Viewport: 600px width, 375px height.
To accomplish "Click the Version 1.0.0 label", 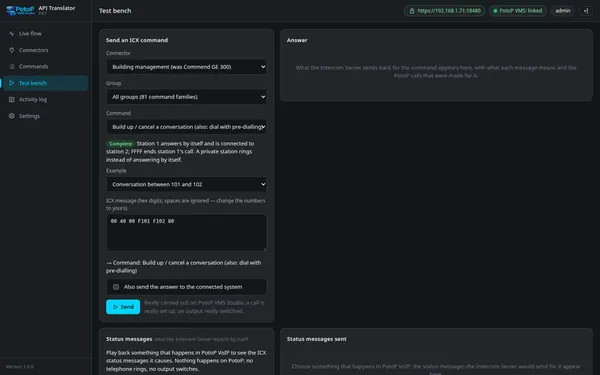I will pyautogui.click(x=20, y=367).
